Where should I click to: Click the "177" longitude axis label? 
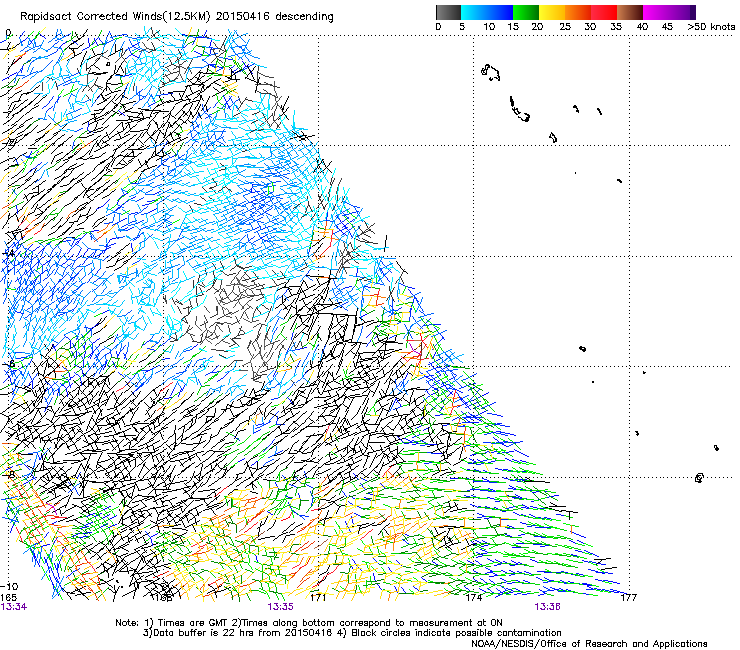pos(629,598)
